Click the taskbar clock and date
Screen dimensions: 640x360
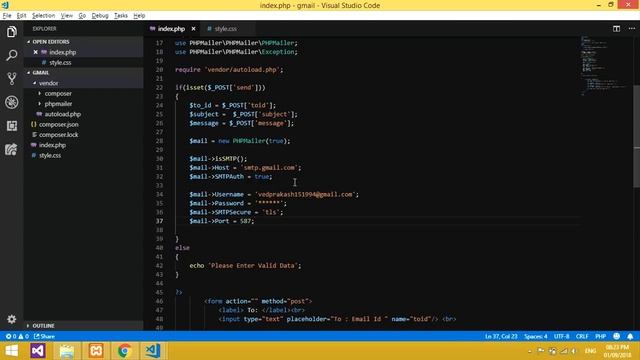617,351
